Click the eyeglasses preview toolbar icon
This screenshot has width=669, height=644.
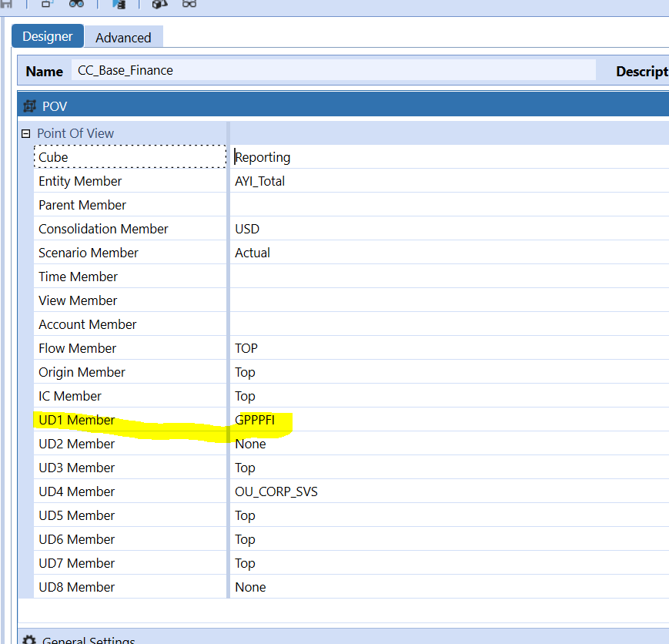(189, 4)
